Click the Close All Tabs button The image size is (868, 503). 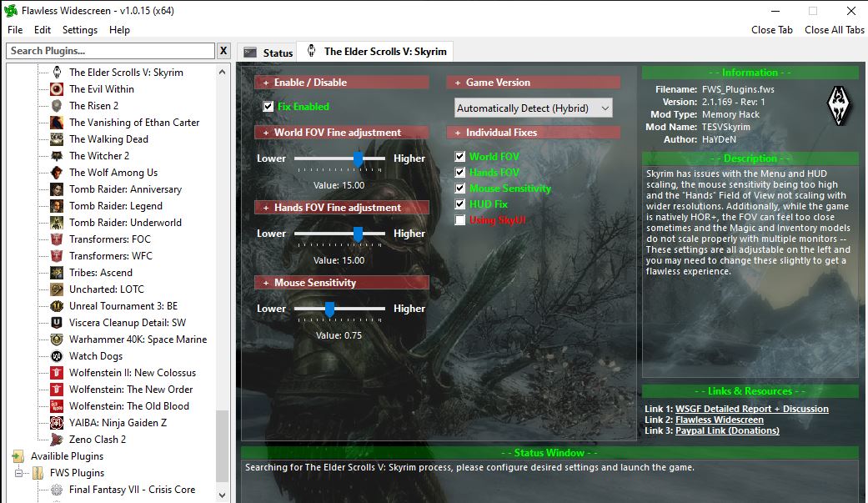835,30
